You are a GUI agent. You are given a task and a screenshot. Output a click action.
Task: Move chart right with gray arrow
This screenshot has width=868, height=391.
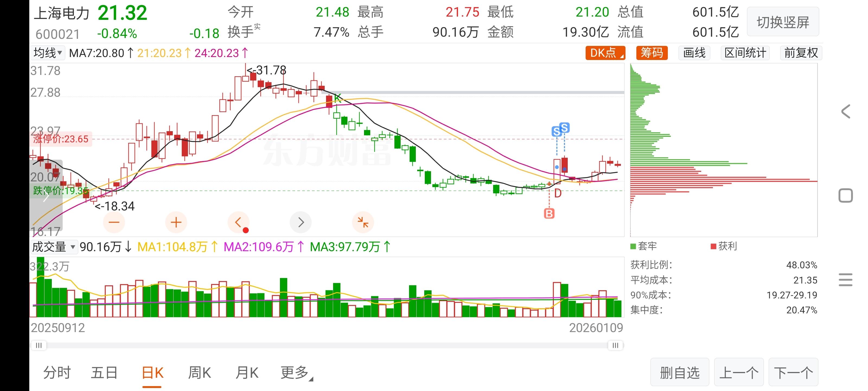[301, 222]
